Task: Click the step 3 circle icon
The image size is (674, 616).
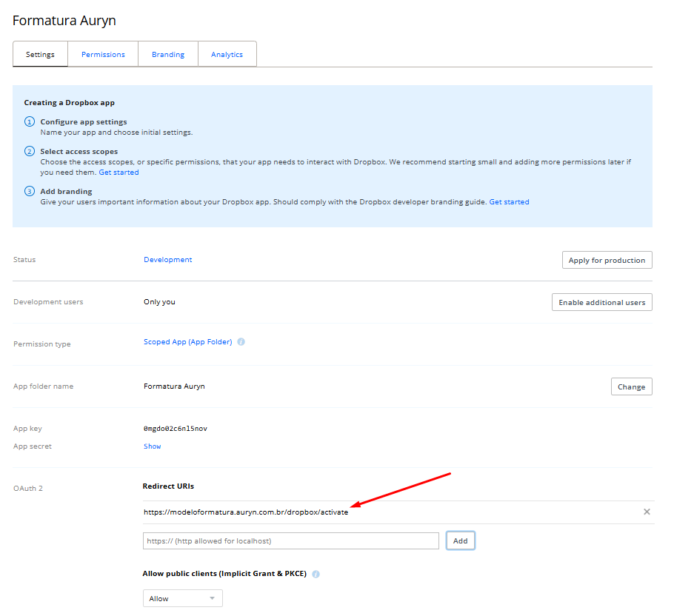Action: (29, 191)
